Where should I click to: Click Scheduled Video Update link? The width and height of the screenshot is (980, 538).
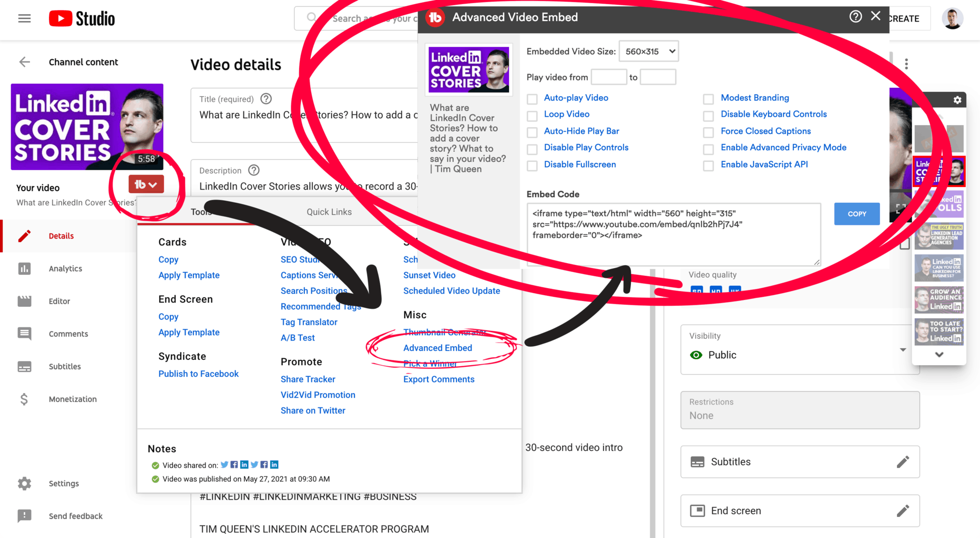click(452, 291)
